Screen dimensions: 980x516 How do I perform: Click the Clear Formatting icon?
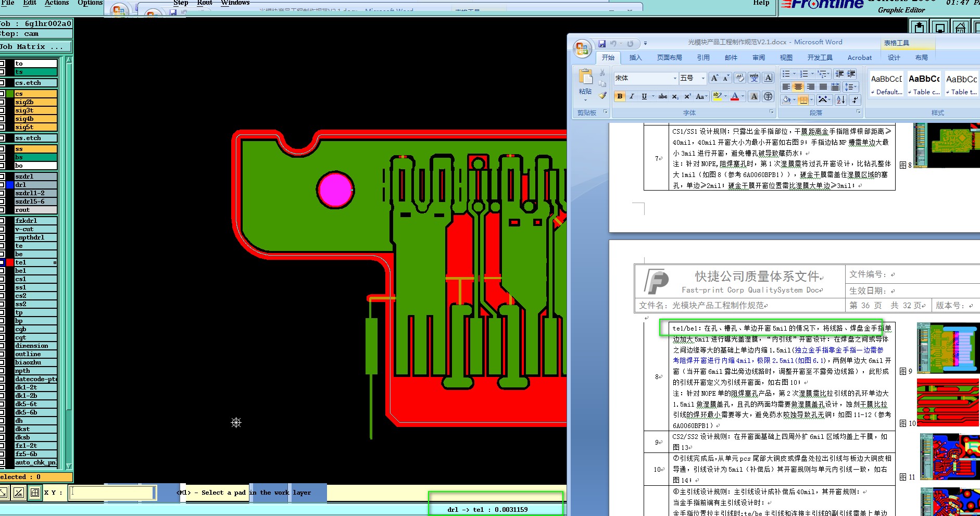(740, 78)
